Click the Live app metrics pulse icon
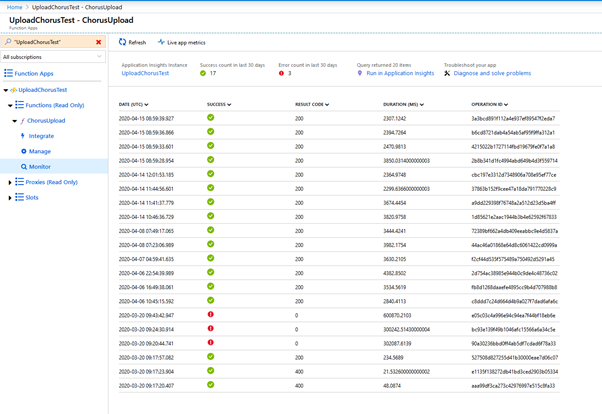 coord(161,42)
